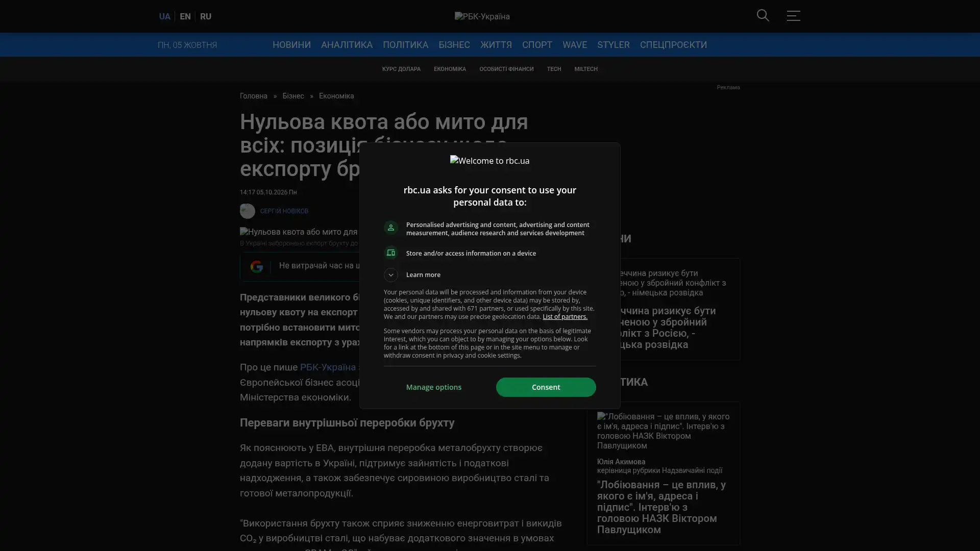Screen dimensions: 980x551
Task: Open the БІЗНЕС menu item
Action: click(x=454, y=45)
